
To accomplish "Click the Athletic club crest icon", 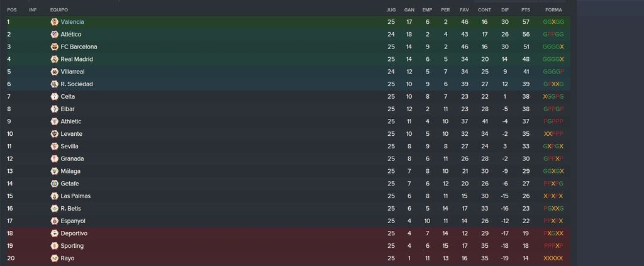I will [54, 121].
